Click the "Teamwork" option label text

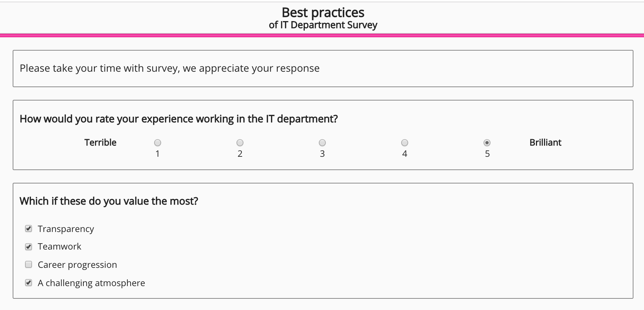59,247
